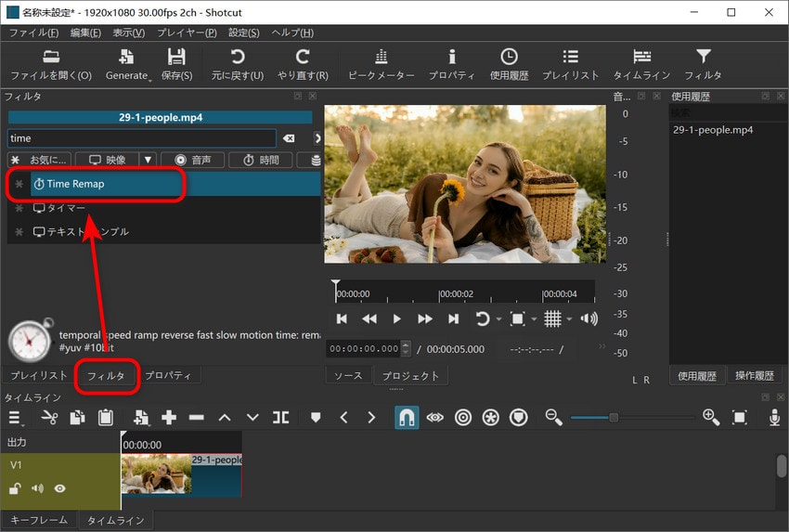Play the video preview

tap(396, 318)
